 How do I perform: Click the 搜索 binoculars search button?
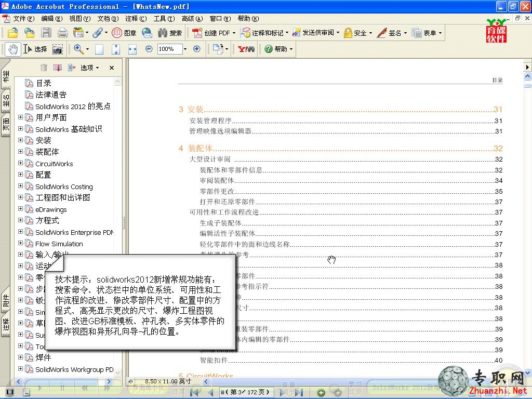pos(170,33)
